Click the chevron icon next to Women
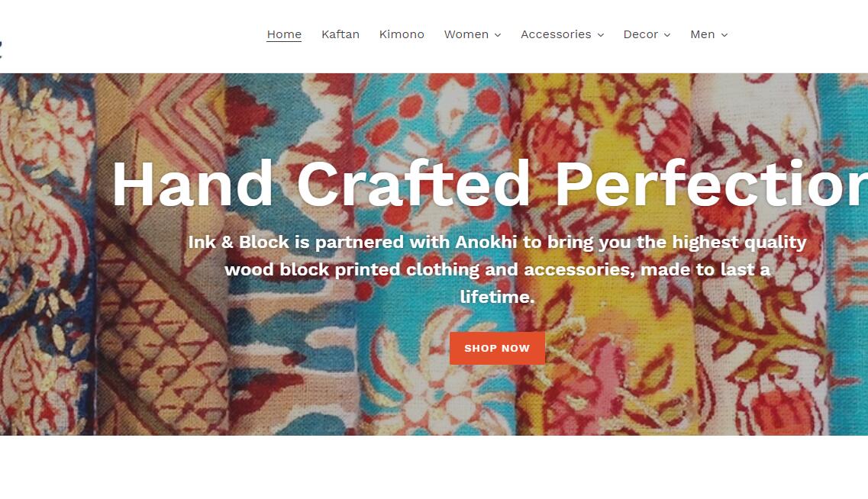This screenshot has width=868, height=499. [x=498, y=35]
